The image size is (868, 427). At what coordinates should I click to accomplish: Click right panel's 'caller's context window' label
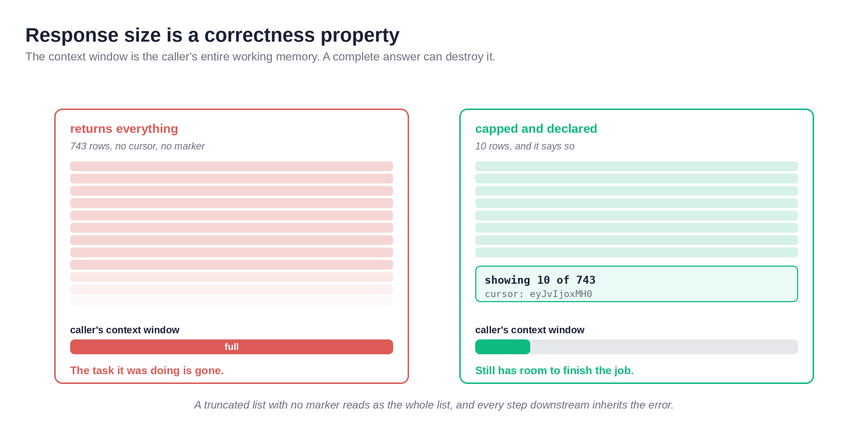coord(530,330)
